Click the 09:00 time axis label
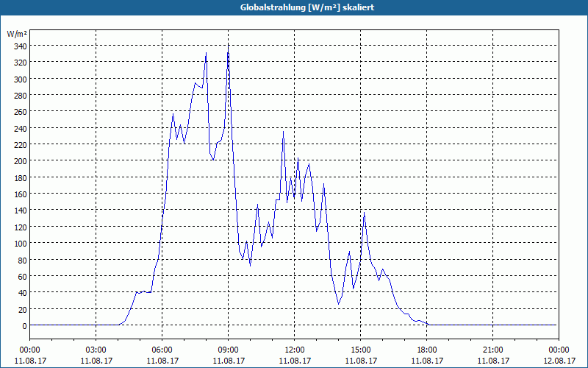 pos(229,350)
